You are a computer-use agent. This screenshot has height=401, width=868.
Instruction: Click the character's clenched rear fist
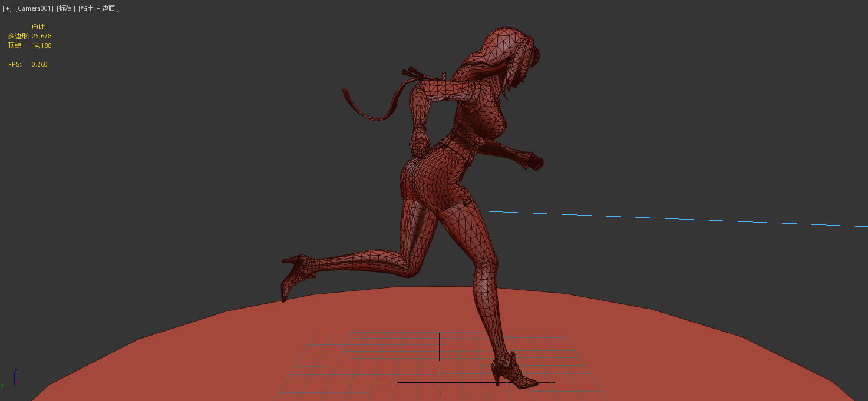click(x=419, y=144)
